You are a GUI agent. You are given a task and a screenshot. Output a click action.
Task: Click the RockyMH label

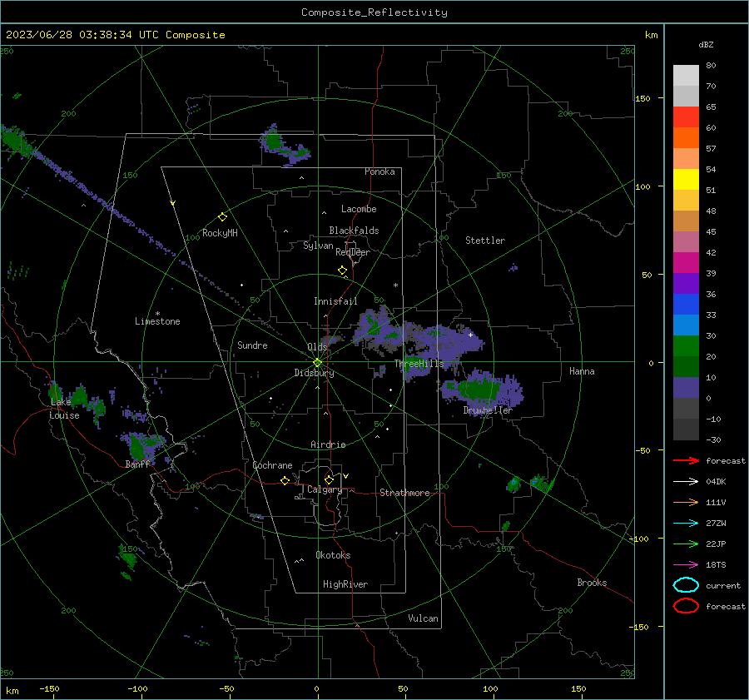pos(220,233)
